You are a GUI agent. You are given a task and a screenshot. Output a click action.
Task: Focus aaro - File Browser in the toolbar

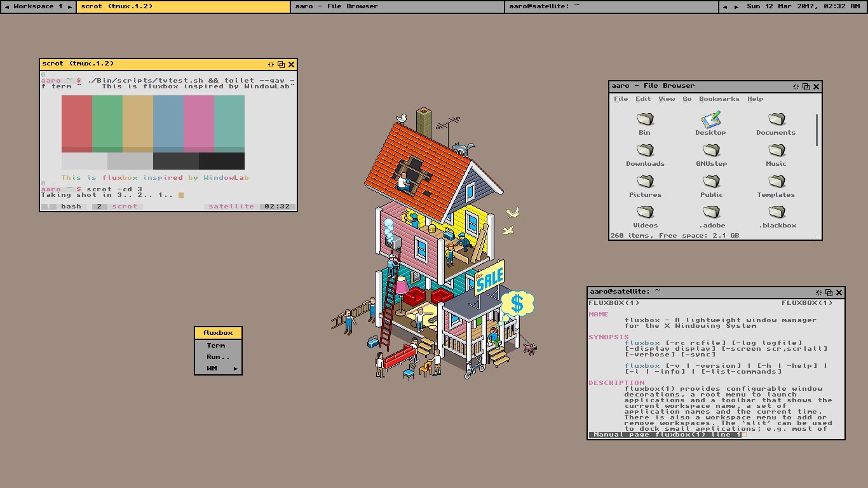(x=397, y=6)
